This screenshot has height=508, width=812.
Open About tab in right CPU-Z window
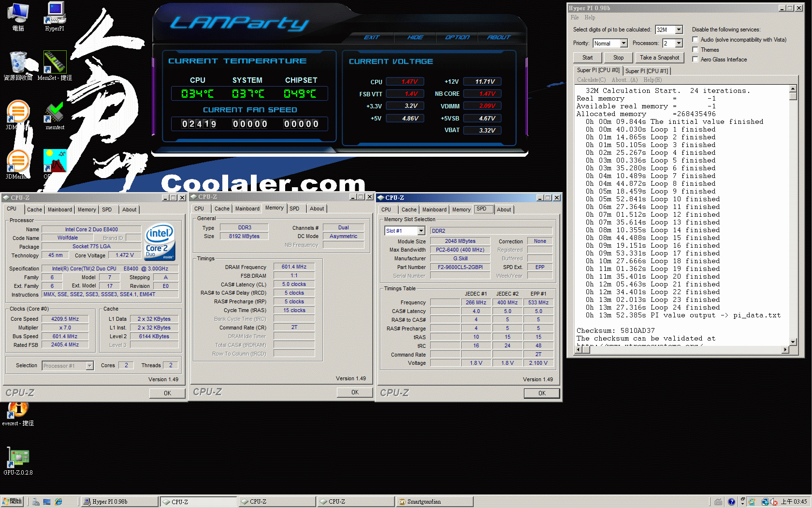coord(504,209)
